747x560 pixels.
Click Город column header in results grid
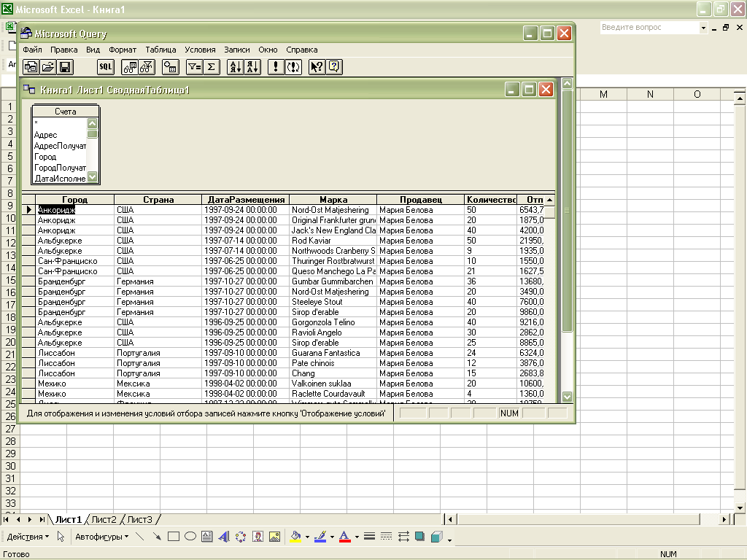pyautogui.click(x=75, y=200)
